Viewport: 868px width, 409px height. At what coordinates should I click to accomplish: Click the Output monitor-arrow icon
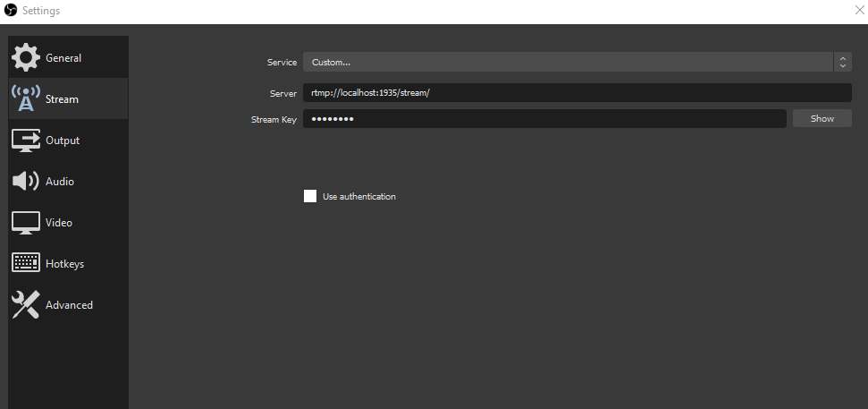25,141
